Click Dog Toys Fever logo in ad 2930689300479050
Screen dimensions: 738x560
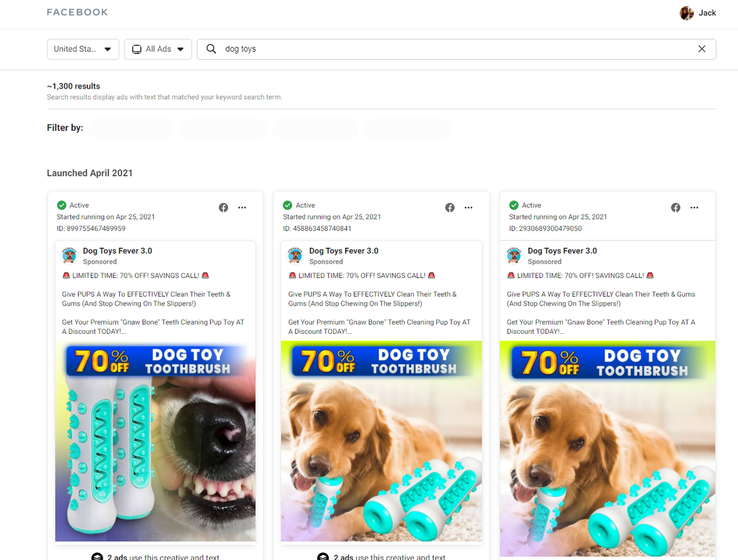tap(514, 255)
